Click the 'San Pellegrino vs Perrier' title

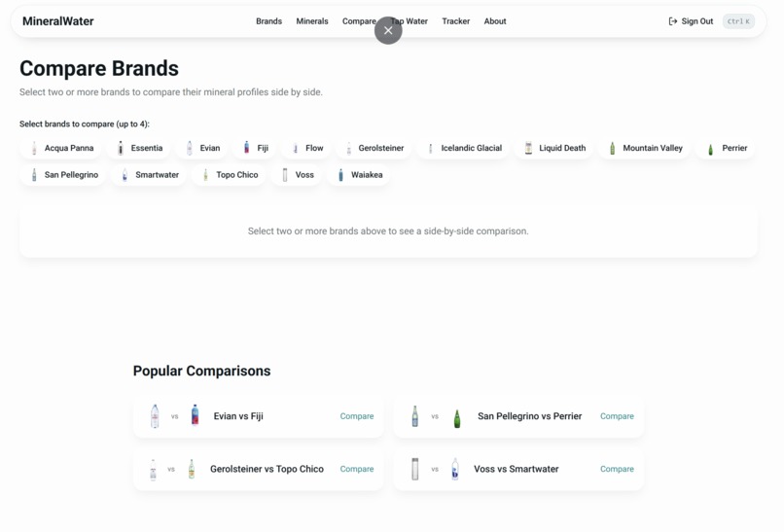[529, 416]
